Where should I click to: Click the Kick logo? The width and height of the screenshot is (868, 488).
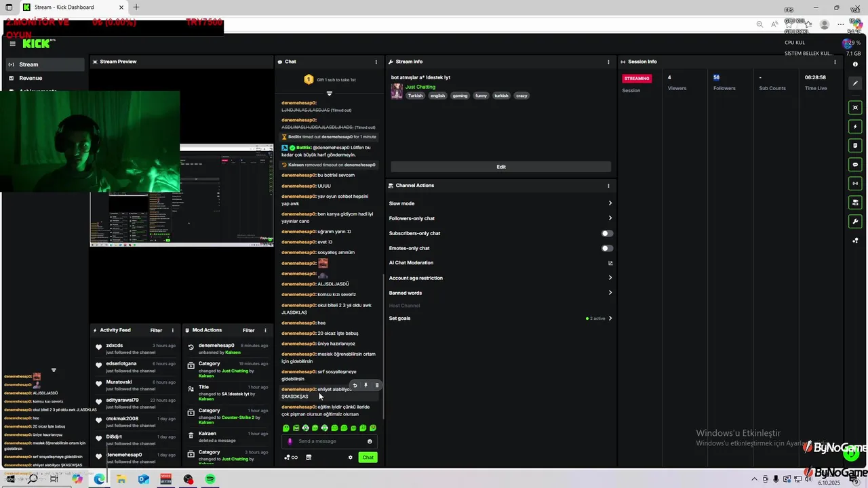pyautogui.click(x=39, y=44)
